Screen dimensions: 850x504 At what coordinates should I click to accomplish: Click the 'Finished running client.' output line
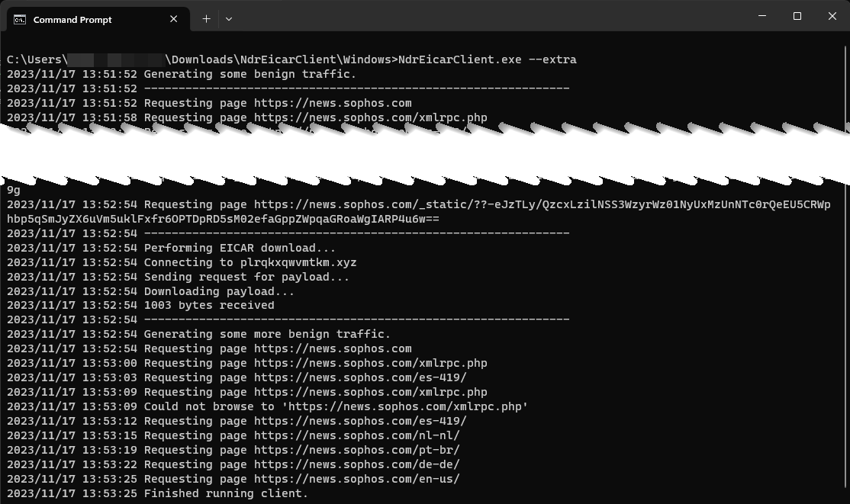coord(226,493)
